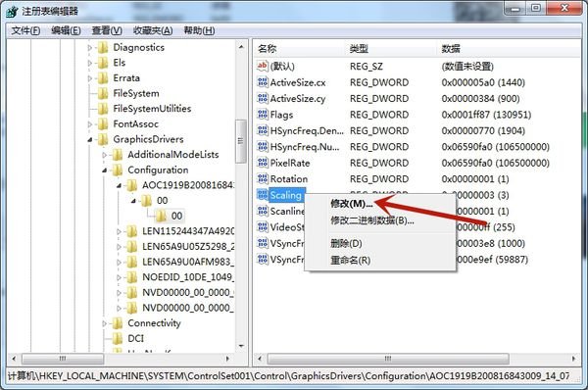Choose 重命名(R) in context menu
This screenshot has width=588, height=390.
350,260
